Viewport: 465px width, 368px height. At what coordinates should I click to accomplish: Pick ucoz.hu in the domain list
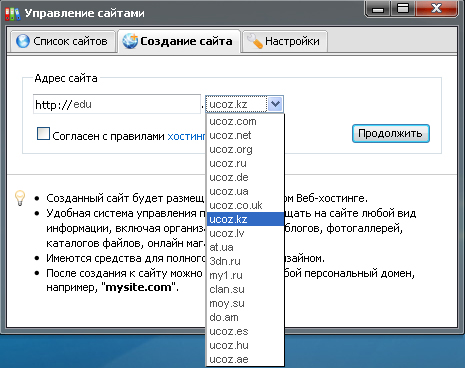(245, 345)
